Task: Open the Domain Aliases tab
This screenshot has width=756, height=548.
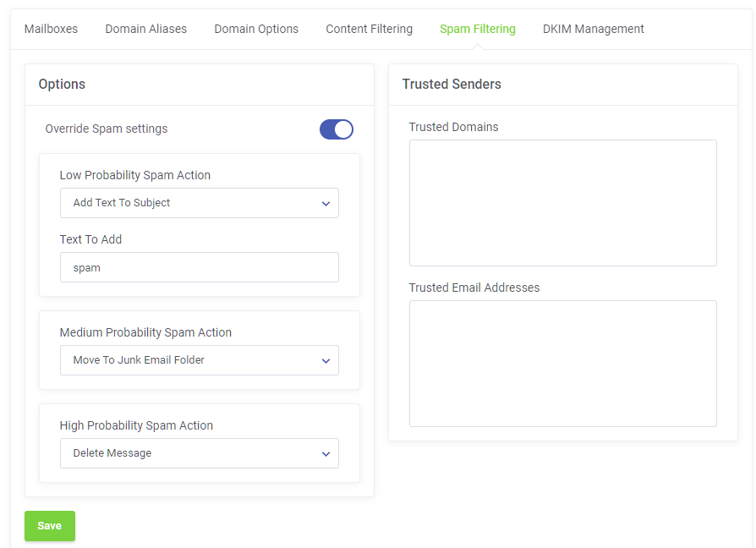Action: [x=145, y=29]
